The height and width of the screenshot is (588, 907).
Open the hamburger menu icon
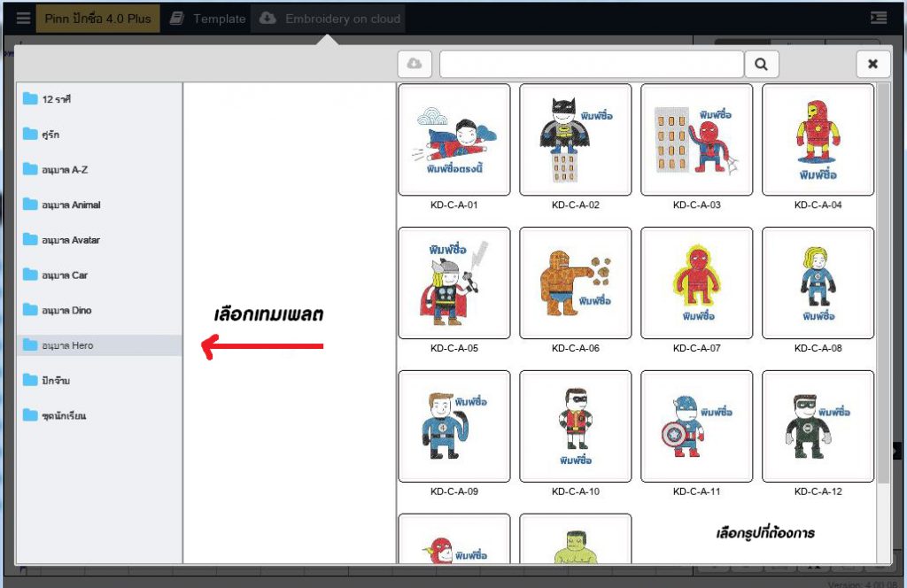[23, 18]
